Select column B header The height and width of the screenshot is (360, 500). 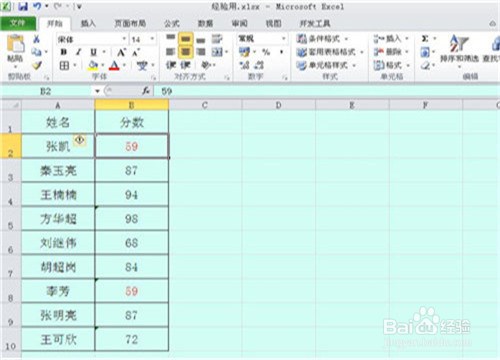coord(132,105)
